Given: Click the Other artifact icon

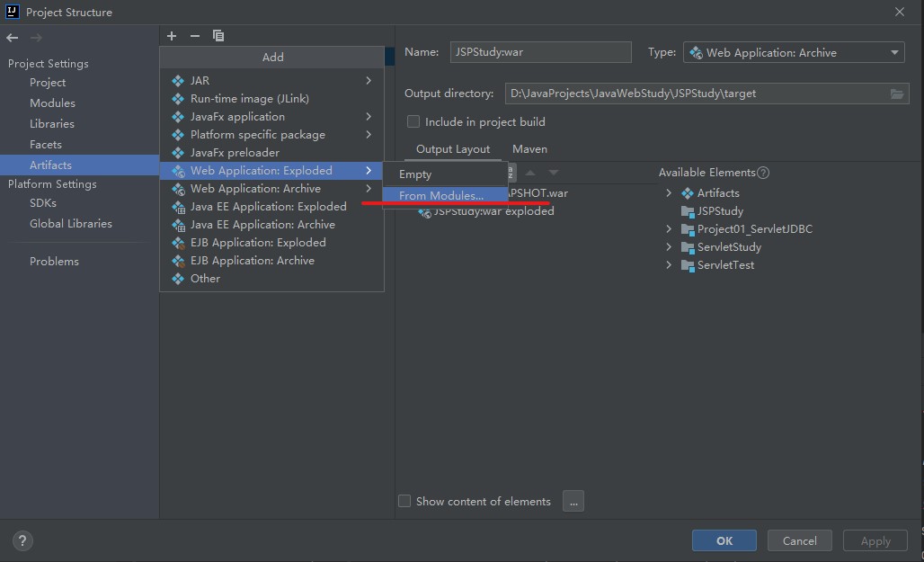Looking at the screenshot, I should (178, 279).
